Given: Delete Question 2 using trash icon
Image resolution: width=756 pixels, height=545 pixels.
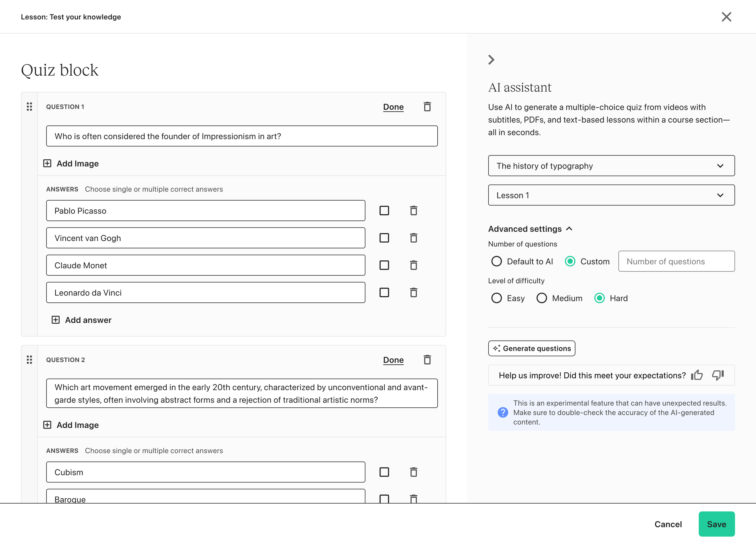Looking at the screenshot, I should 427,360.
